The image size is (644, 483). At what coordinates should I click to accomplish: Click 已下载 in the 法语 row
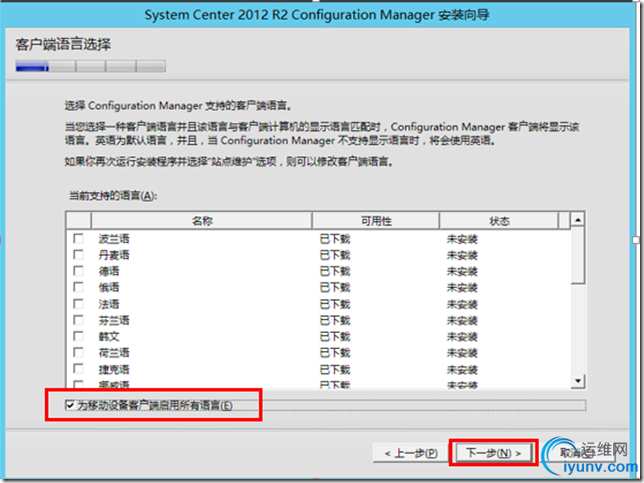335,304
